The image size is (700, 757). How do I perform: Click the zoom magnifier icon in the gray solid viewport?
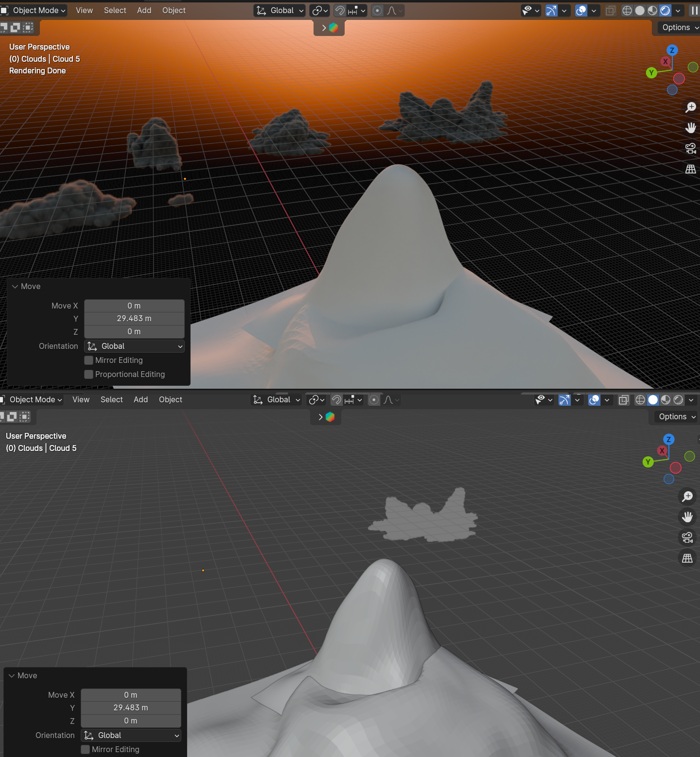click(x=687, y=496)
